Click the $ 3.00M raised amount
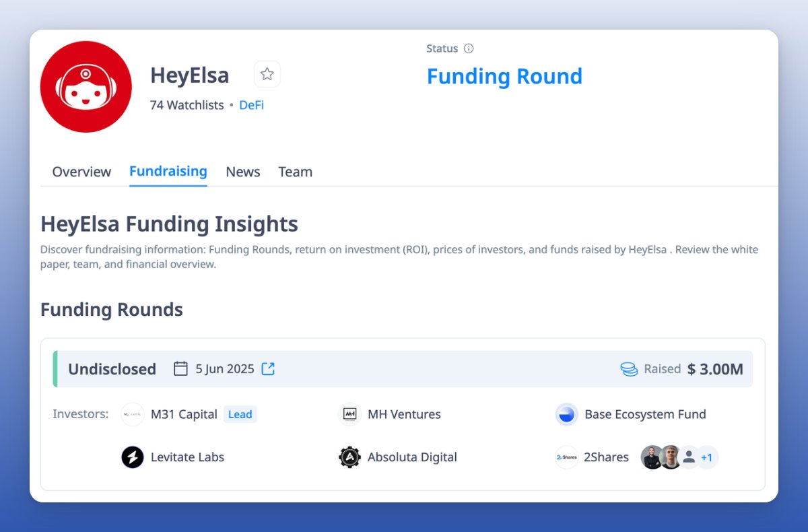 (x=715, y=369)
